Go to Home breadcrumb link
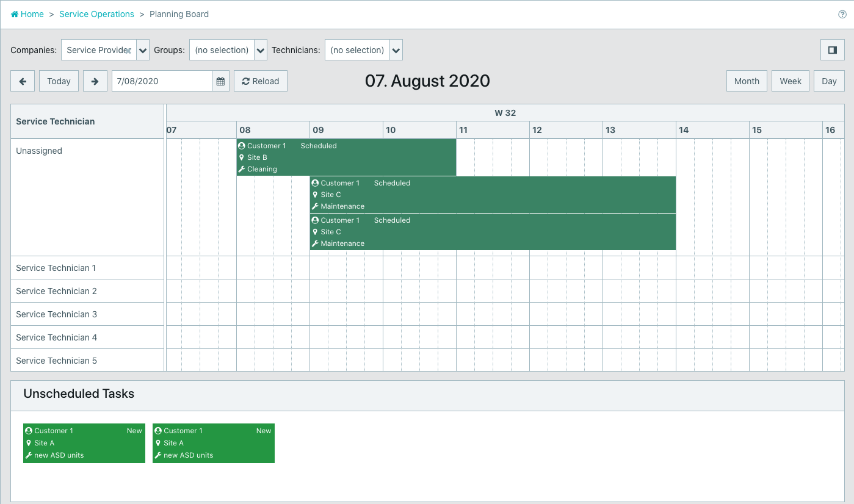This screenshot has width=854, height=504. tap(27, 14)
